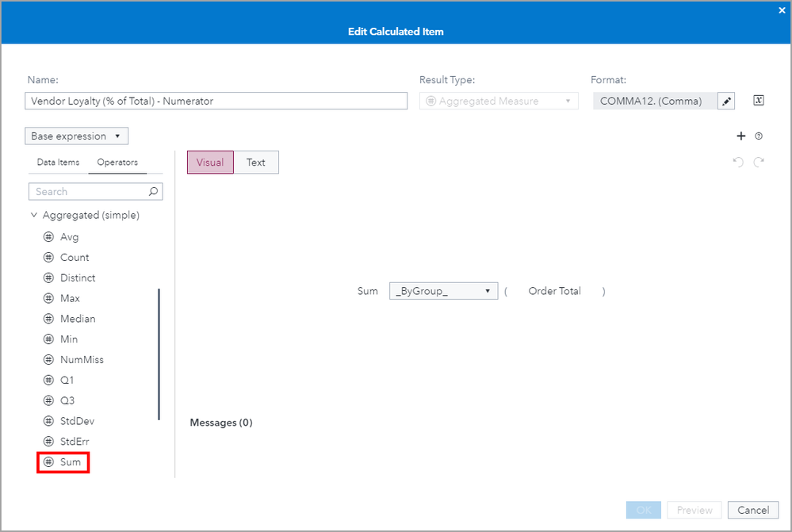Switch to the Operators tab

pyautogui.click(x=117, y=163)
